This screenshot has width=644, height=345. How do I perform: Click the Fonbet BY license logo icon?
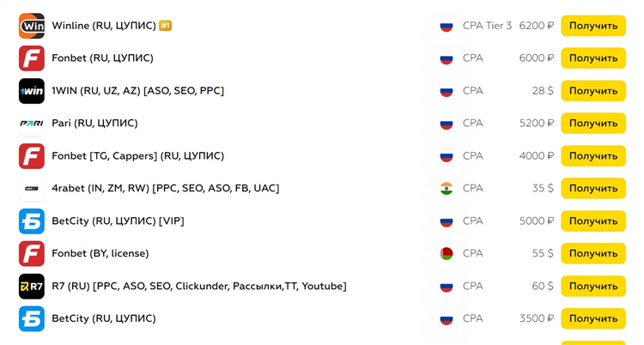pyautogui.click(x=32, y=253)
